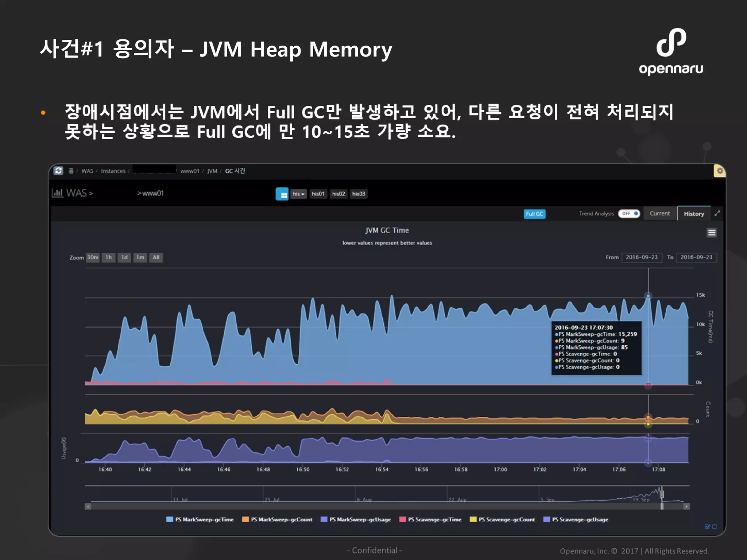Set zoom to 1d
Viewport: 747px width, 560px height.
coord(124,257)
